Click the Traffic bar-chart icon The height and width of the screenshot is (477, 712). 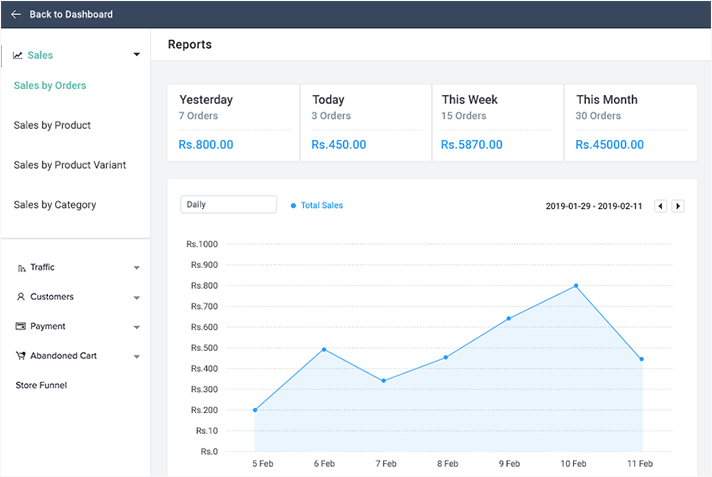[x=21, y=268]
